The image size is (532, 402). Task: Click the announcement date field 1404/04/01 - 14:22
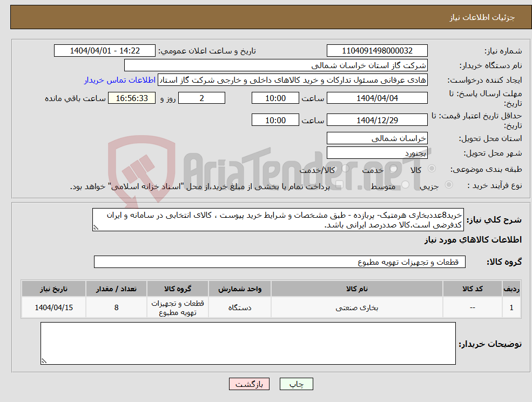tap(104, 51)
